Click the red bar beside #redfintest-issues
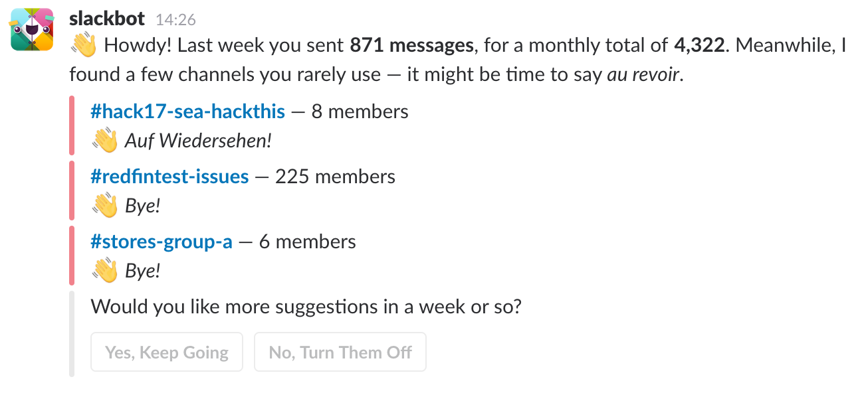 pos(72,191)
